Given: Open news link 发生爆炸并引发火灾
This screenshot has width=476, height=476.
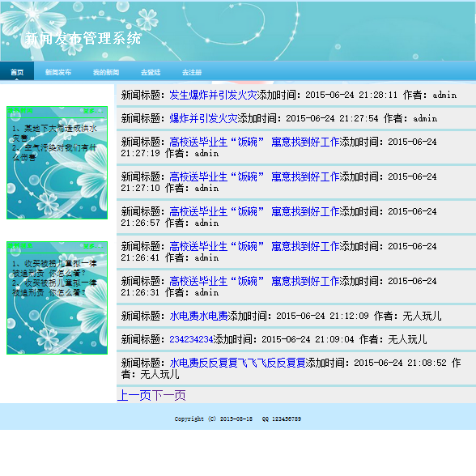Looking at the screenshot, I should [x=213, y=95].
